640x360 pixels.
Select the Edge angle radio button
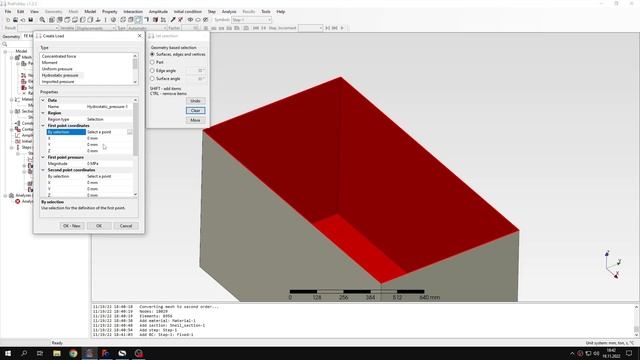tap(152, 71)
